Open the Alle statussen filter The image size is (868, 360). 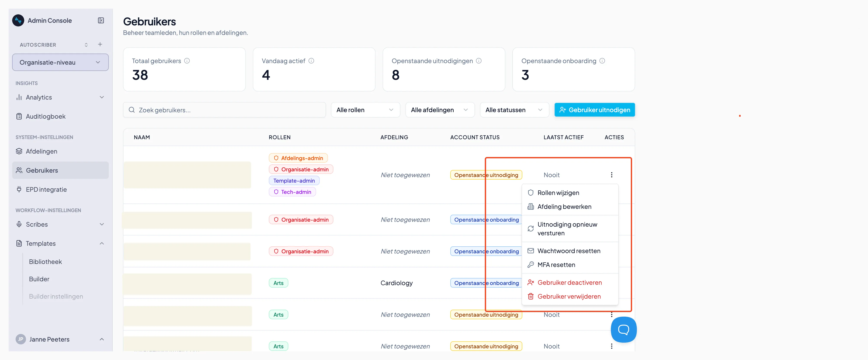(x=514, y=110)
